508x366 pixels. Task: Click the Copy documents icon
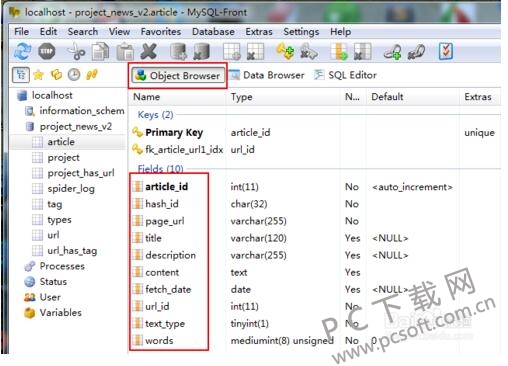point(100,52)
